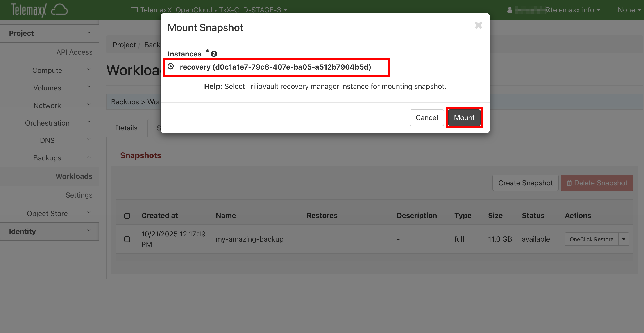Click the Telemaxx cloud logo

39,10
